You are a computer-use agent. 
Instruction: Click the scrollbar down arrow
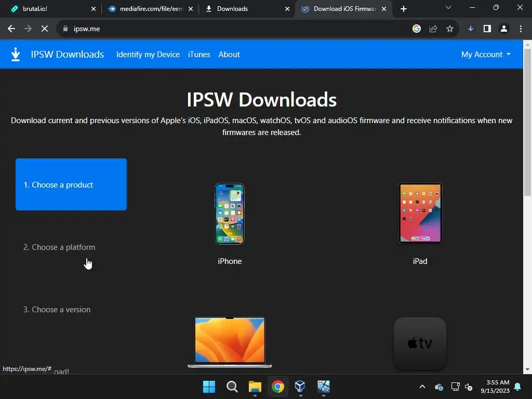click(527, 369)
